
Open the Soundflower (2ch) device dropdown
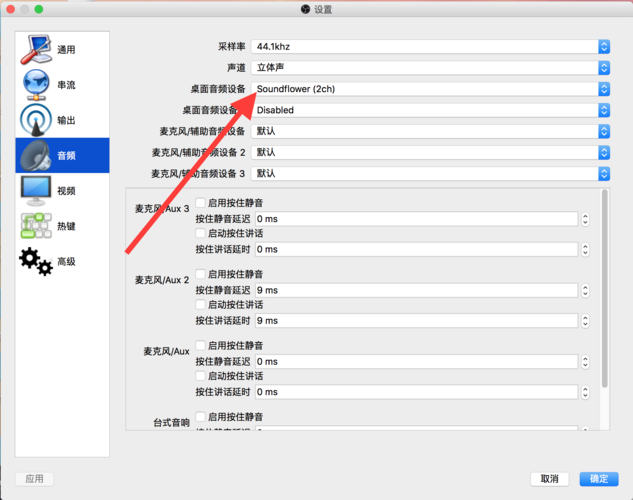[430, 89]
